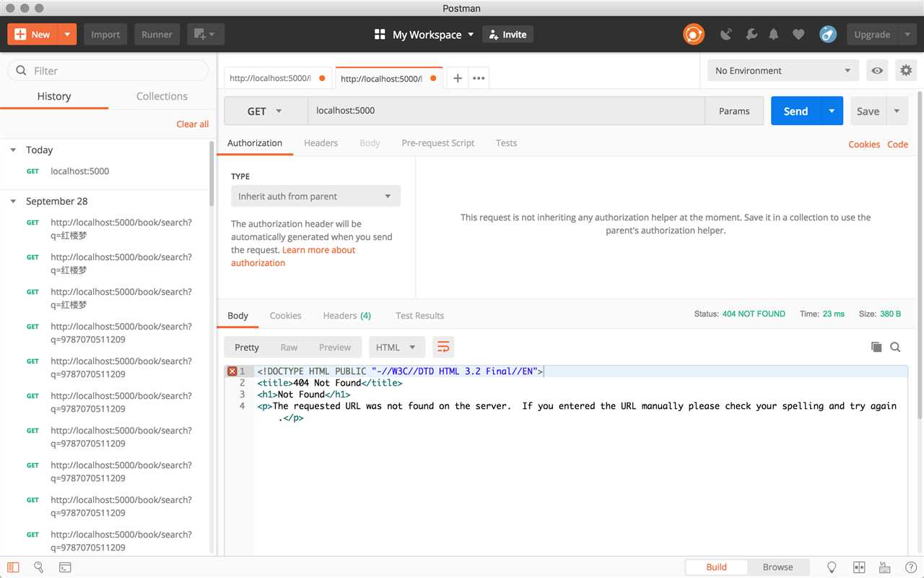Open the tab options ellipsis menu
The image size is (924, 578).
(x=479, y=78)
